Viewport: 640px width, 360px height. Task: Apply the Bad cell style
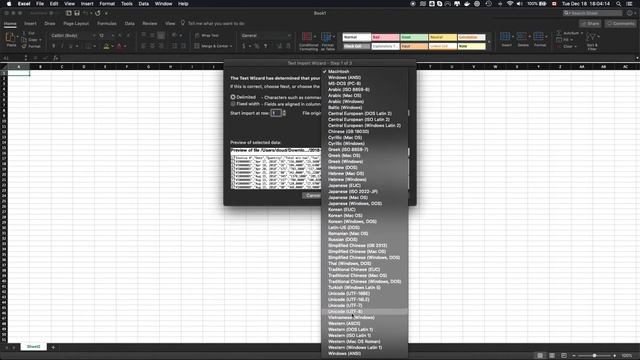385,37
